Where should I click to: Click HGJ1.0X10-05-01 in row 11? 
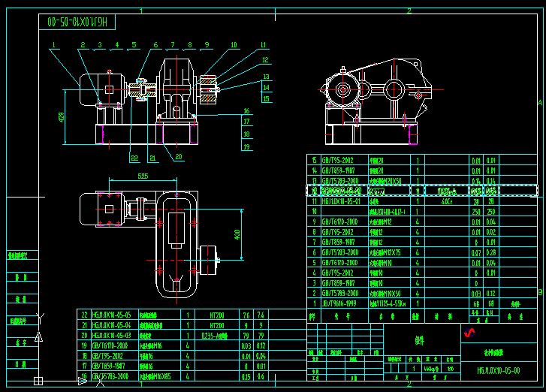pyautogui.click(x=341, y=201)
